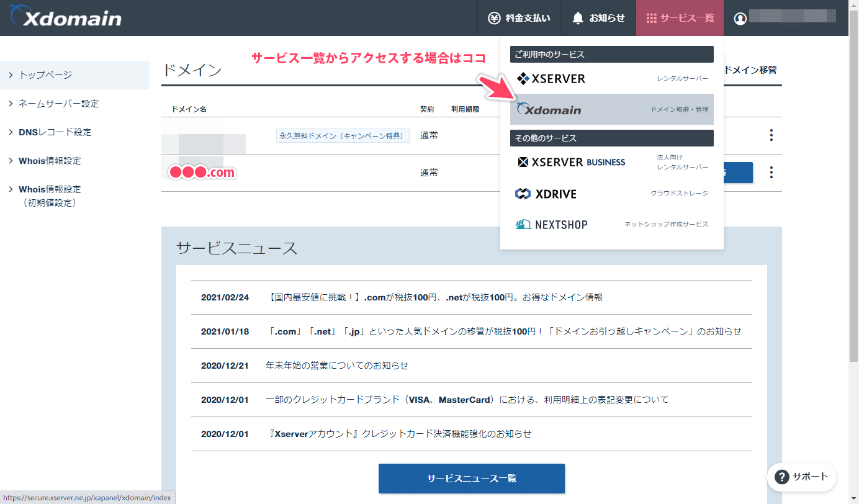859x504 pixels.
Task: Click 永久無料ドメイン（キャンペーン特典） label
Action: [x=343, y=135]
